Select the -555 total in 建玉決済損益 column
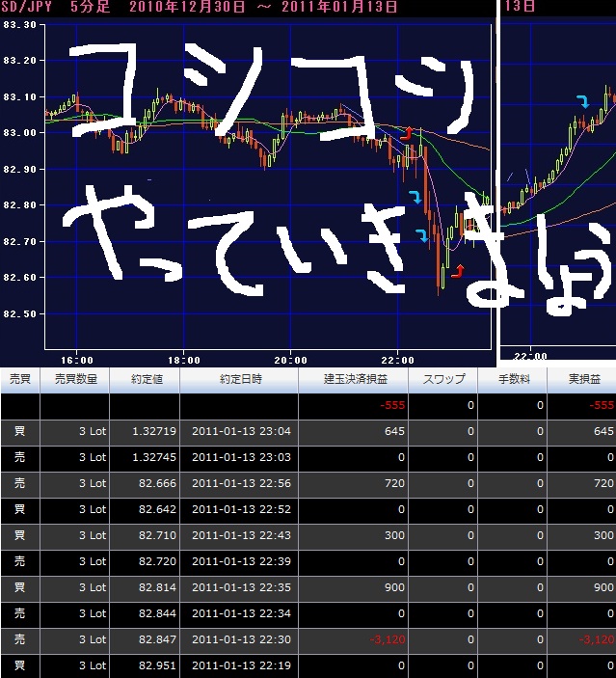Image resolution: width=616 pixels, height=678 pixels. [392, 406]
